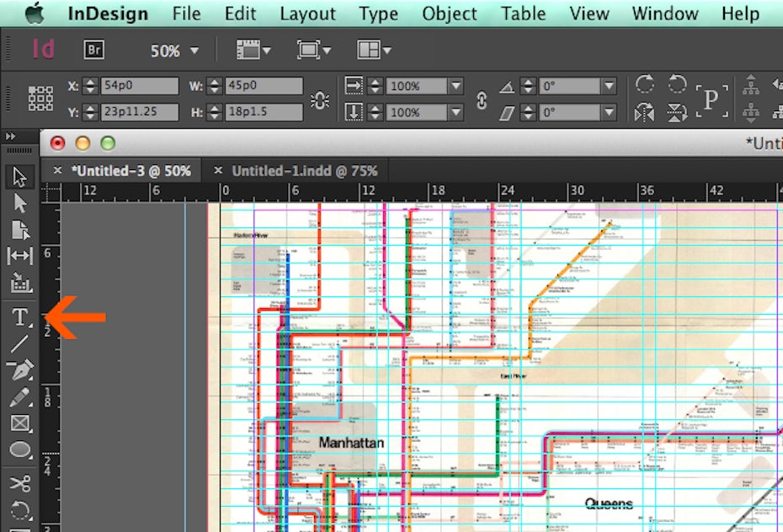Click the X position input field
The width and height of the screenshot is (783, 532).
(x=139, y=86)
